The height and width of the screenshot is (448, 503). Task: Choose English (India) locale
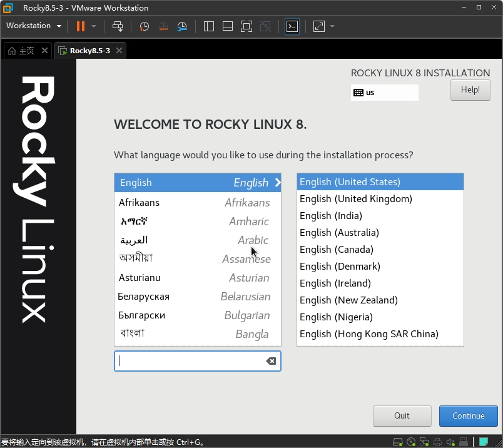(x=380, y=216)
